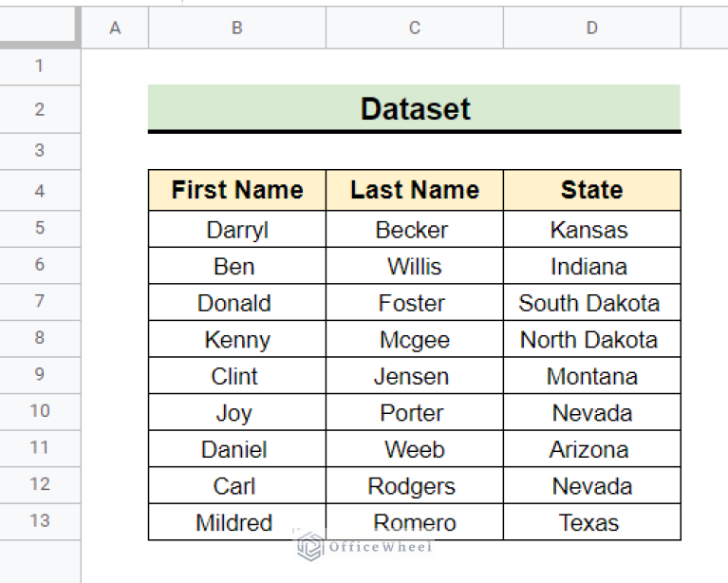Click the First Name header cell
Screen dimensions: 728x583
[x=237, y=190]
